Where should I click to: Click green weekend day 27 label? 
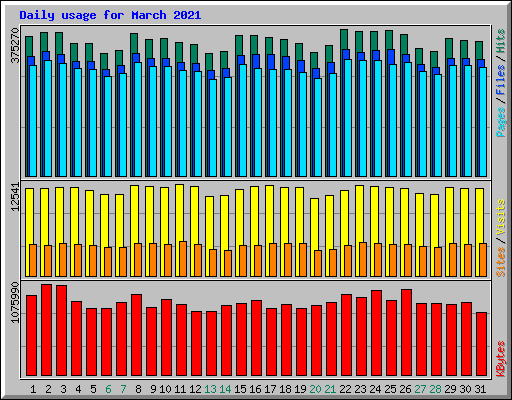[x=420, y=389]
